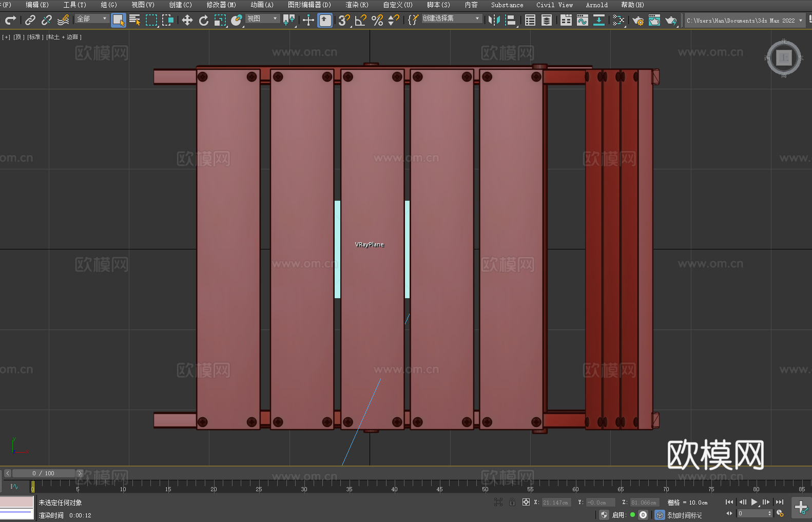Activate the Select Object tool
Screen dimensions: 812x522
click(119, 20)
